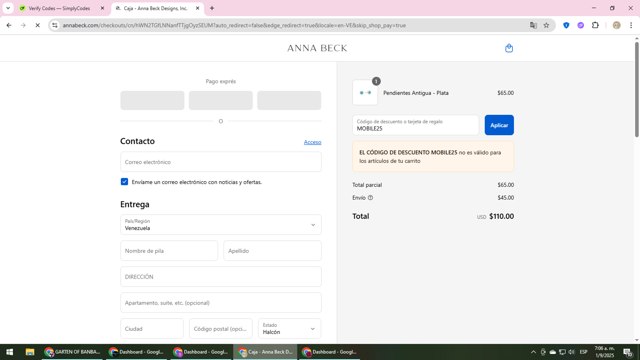This screenshot has height=360, width=640.
Task: Click the Aplicar discount button
Action: [499, 125]
